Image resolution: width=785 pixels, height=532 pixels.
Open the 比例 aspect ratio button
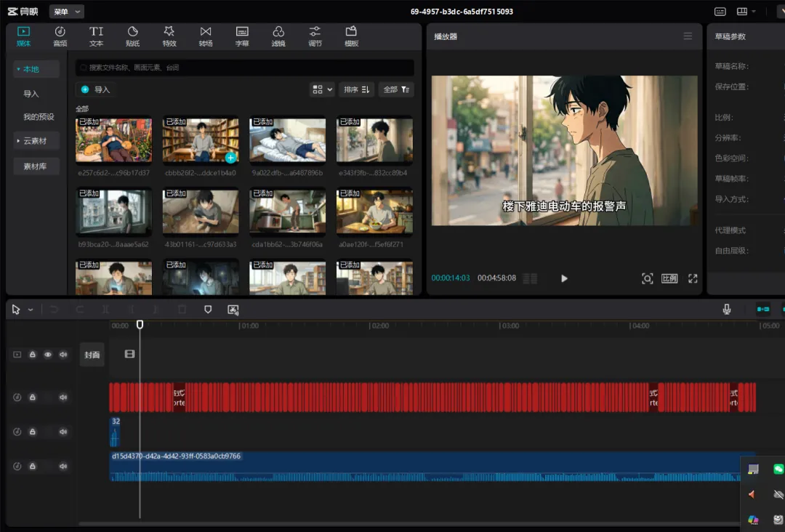pos(669,278)
